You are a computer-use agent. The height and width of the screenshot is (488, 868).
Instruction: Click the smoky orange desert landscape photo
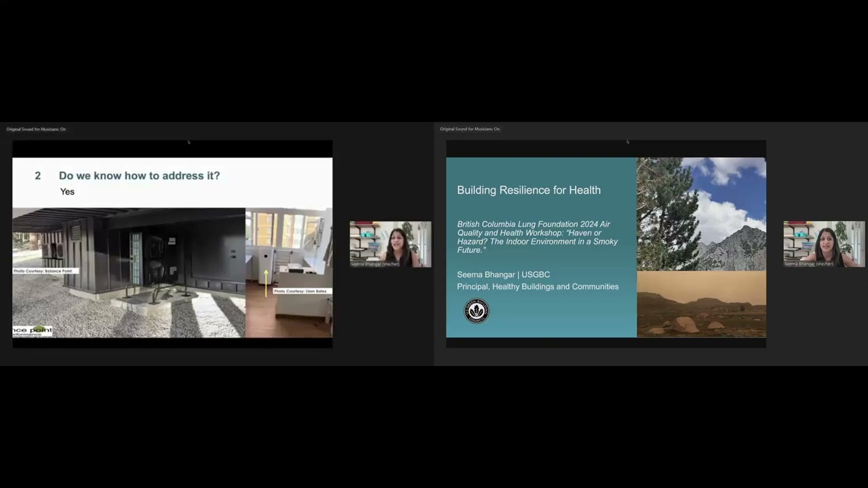click(x=701, y=304)
